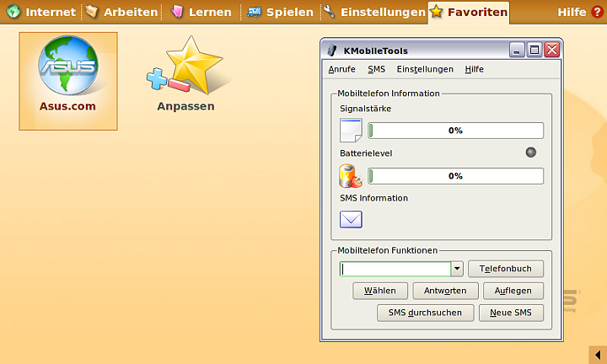Click the Auflegen button
607x364 pixels.
click(x=513, y=291)
